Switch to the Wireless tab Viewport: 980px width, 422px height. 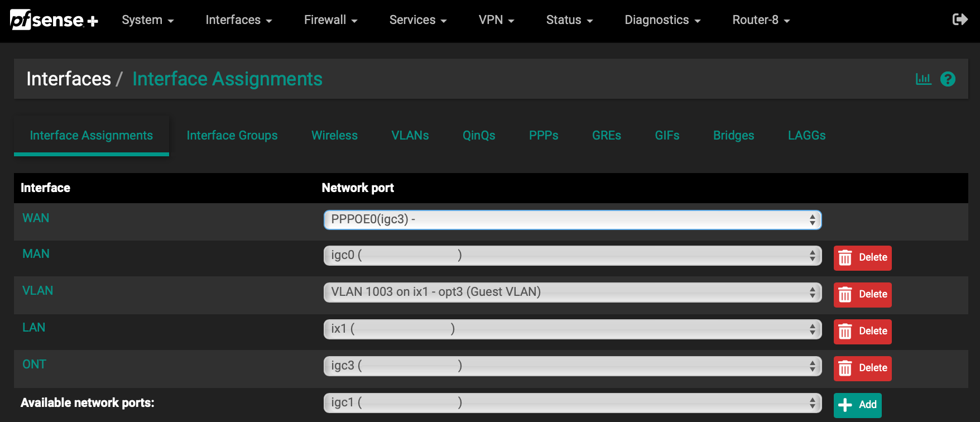(x=334, y=136)
